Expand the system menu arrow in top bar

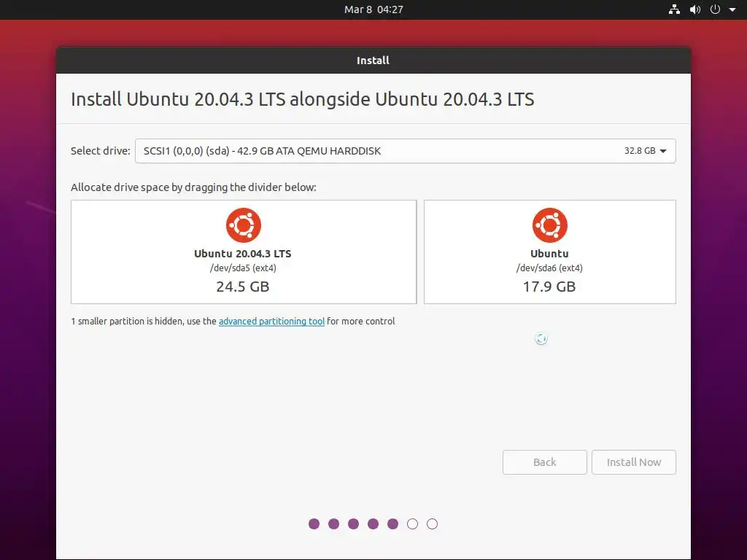pyautogui.click(x=732, y=9)
